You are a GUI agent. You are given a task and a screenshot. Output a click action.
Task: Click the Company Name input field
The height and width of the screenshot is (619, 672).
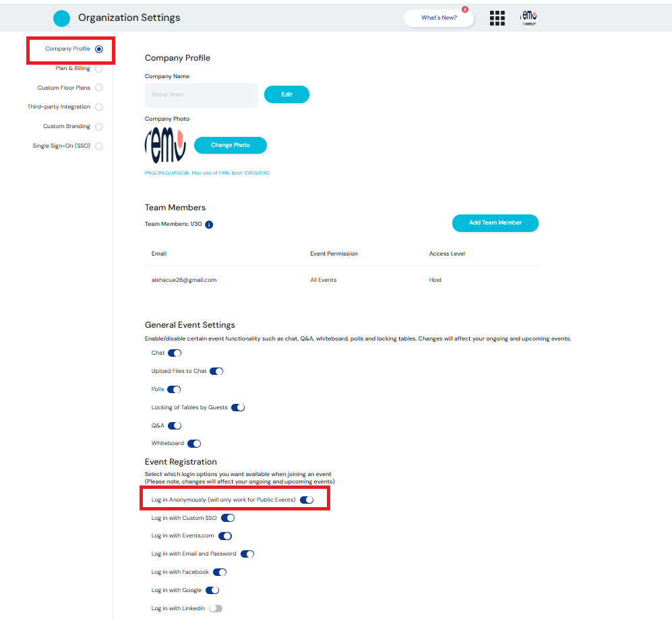click(x=201, y=95)
